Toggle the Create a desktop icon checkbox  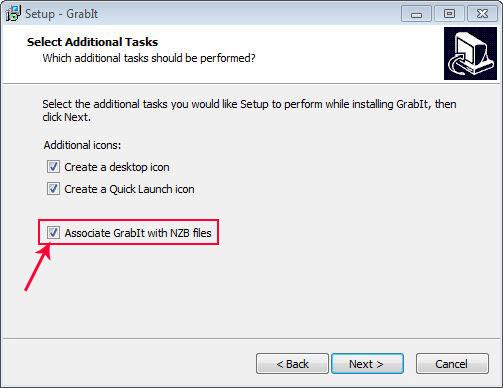pyautogui.click(x=53, y=167)
